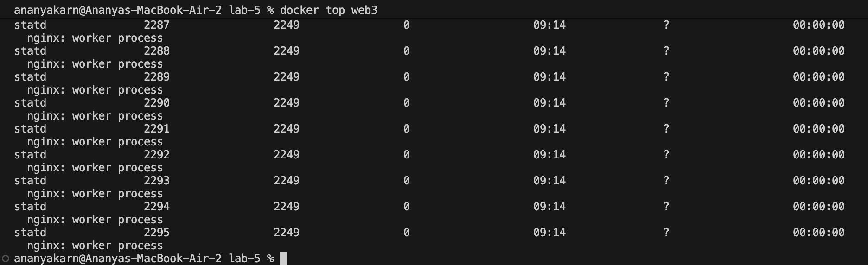Screen dimensions: 868x265
Task: Click PID 2295 in the process list
Action: tap(156, 233)
